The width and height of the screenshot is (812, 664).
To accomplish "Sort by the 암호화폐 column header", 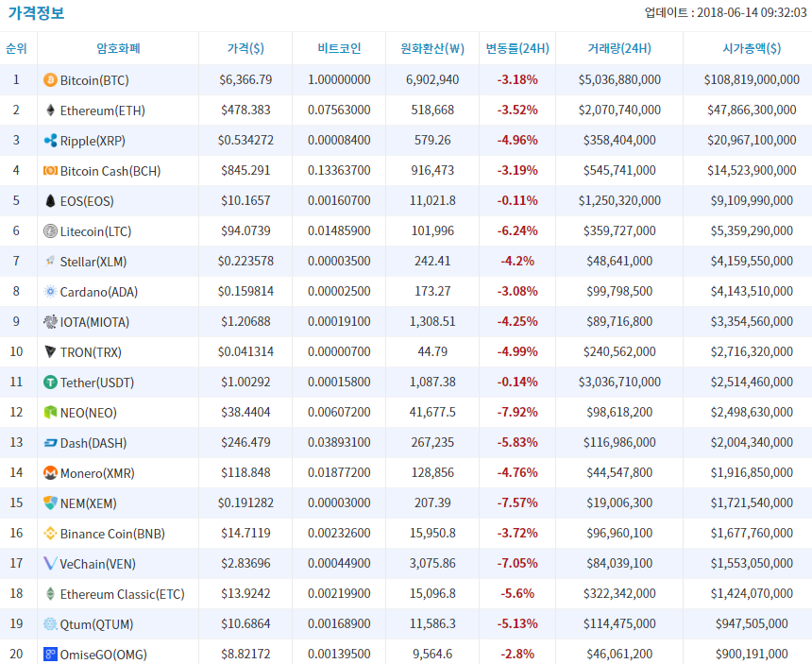I will tap(119, 48).
